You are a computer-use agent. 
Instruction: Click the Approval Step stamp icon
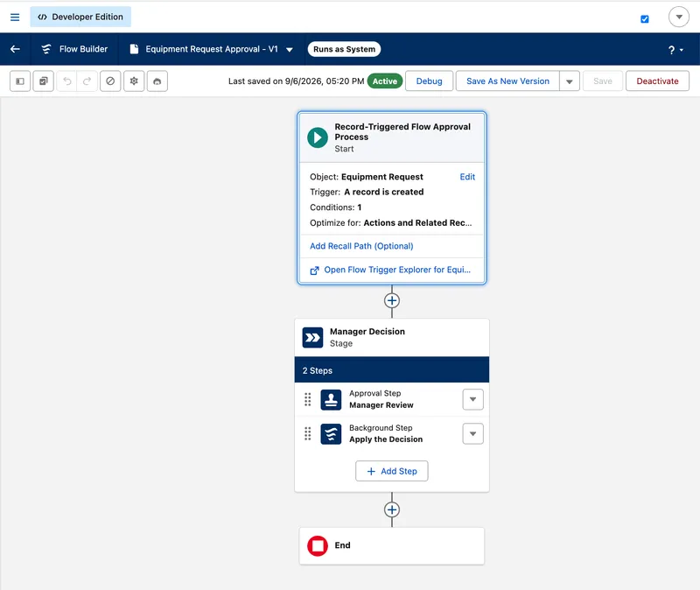pos(331,400)
